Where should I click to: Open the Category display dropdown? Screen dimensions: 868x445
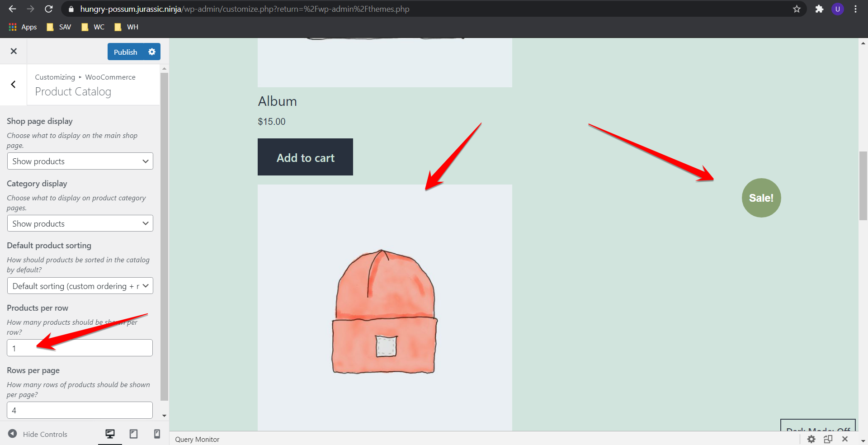click(80, 223)
